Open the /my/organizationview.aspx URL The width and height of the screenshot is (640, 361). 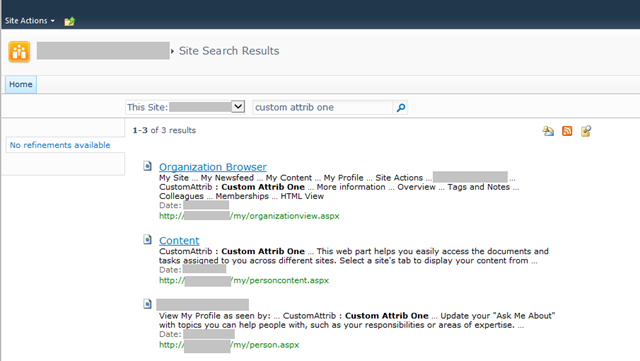pyautogui.click(x=249, y=216)
